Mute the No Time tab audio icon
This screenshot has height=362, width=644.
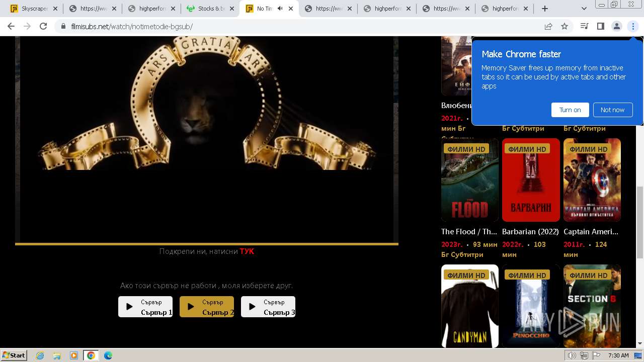pyautogui.click(x=280, y=9)
